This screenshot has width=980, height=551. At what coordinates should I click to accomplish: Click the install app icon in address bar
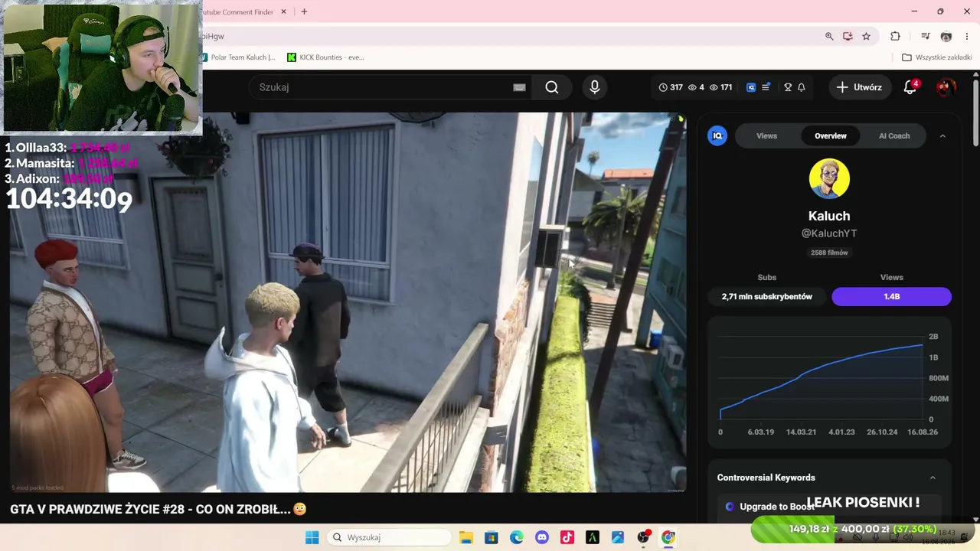[848, 36]
